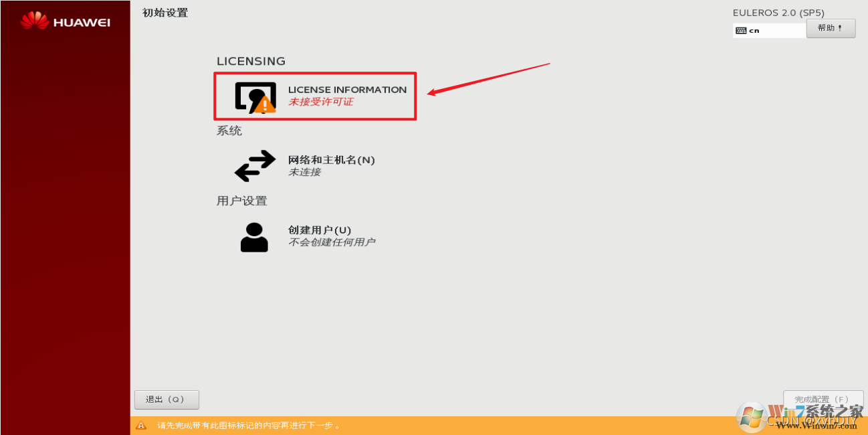This screenshot has height=435, width=868.
Task: Open 网络和主机名(N) settings
Action: 331,160
